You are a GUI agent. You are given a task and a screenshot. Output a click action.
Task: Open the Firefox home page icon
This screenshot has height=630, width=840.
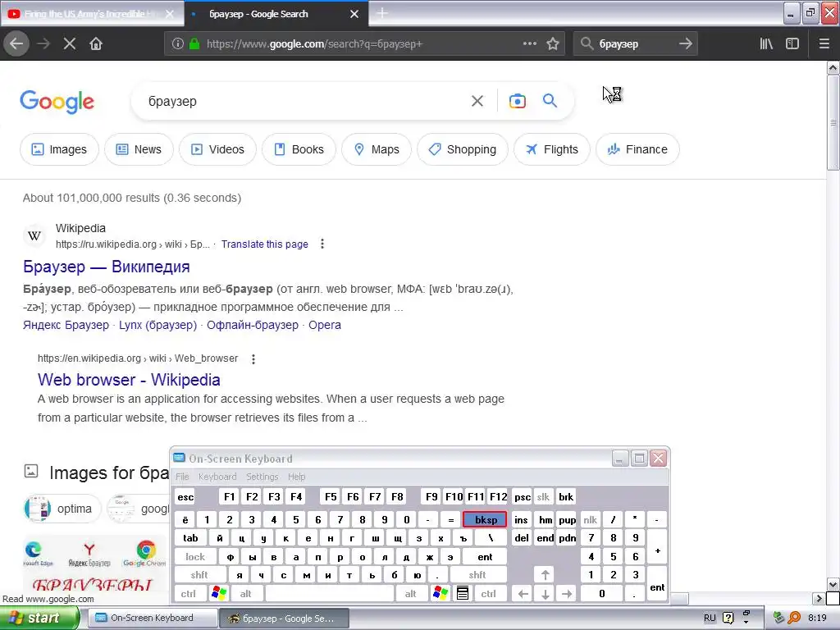pyautogui.click(x=96, y=44)
